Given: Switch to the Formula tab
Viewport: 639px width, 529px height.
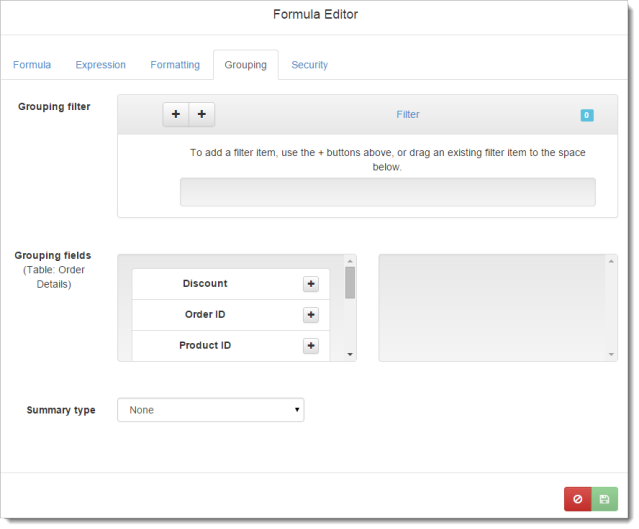Looking at the screenshot, I should click(x=32, y=65).
